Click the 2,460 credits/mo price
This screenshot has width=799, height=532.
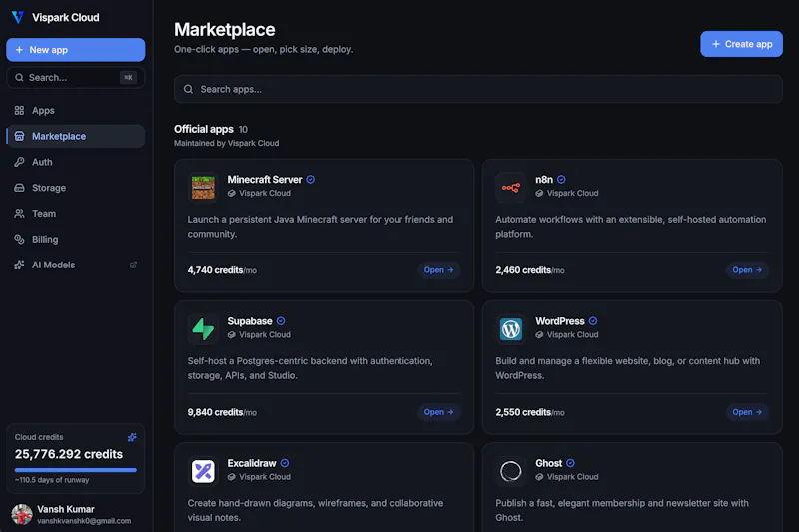(x=530, y=270)
